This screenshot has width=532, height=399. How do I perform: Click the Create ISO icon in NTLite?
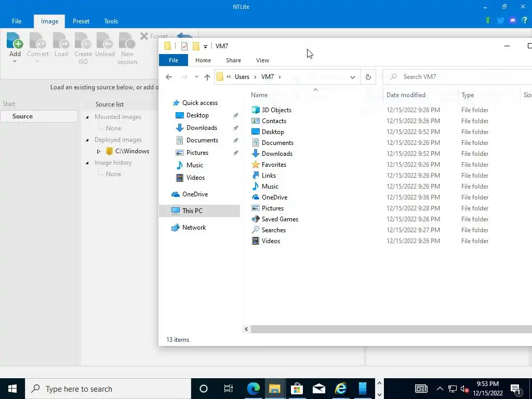pos(83,41)
